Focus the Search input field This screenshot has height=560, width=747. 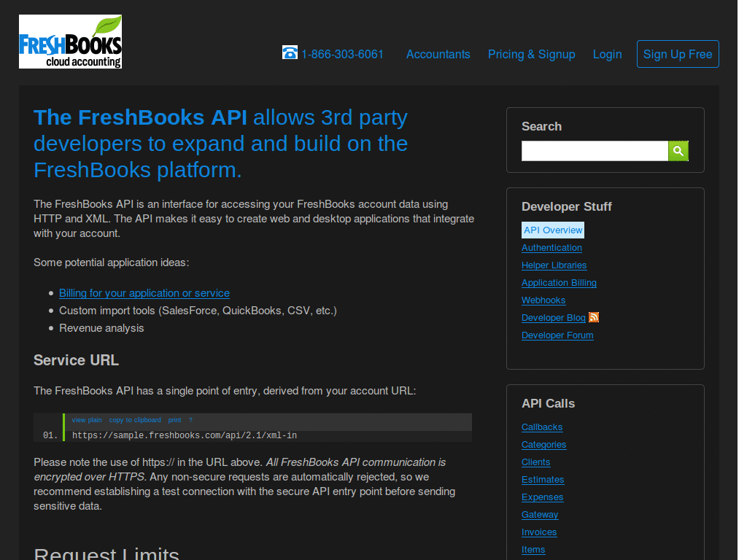pos(595,151)
